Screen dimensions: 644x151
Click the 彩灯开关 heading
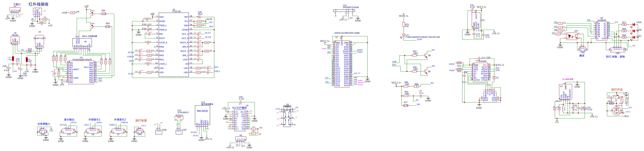click(617, 89)
